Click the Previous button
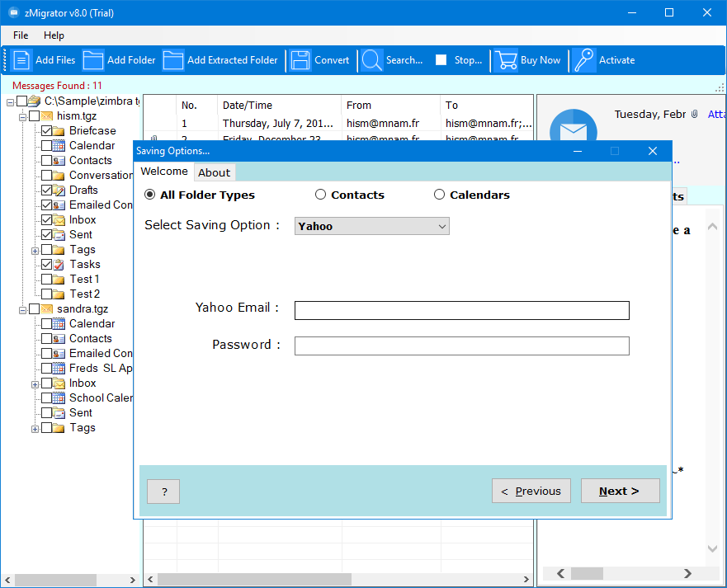727x588 pixels. pyautogui.click(x=531, y=491)
